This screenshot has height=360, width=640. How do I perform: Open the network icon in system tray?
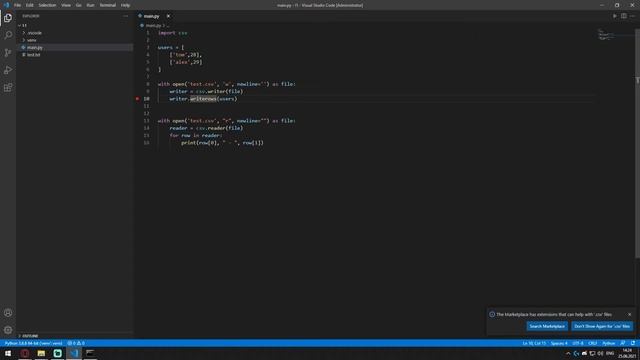point(592,353)
